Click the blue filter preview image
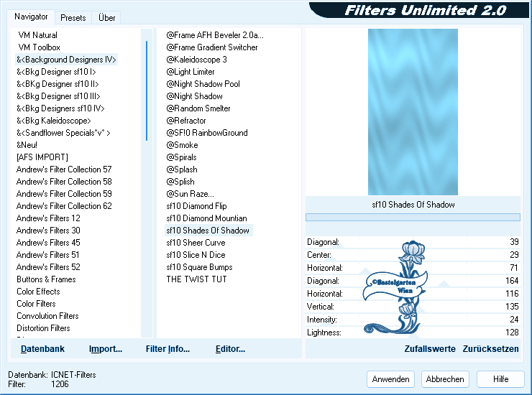 coord(413,112)
